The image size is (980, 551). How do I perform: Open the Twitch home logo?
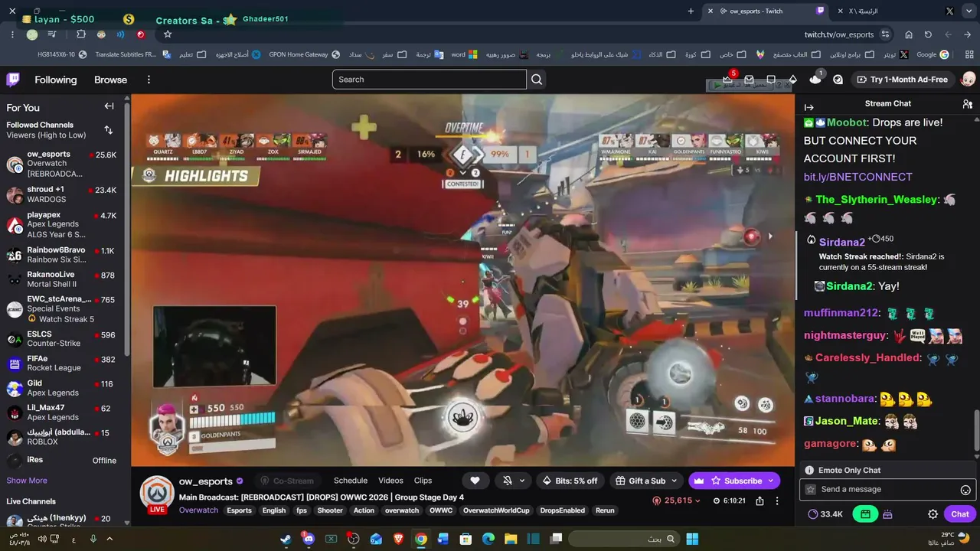(x=13, y=80)
